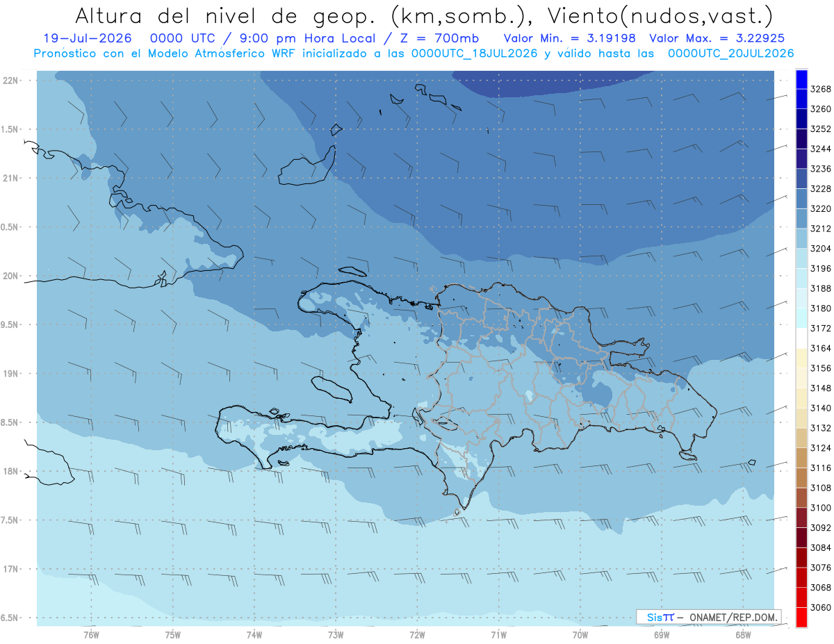Click the 3180 colorbar value

click(821, 308)
